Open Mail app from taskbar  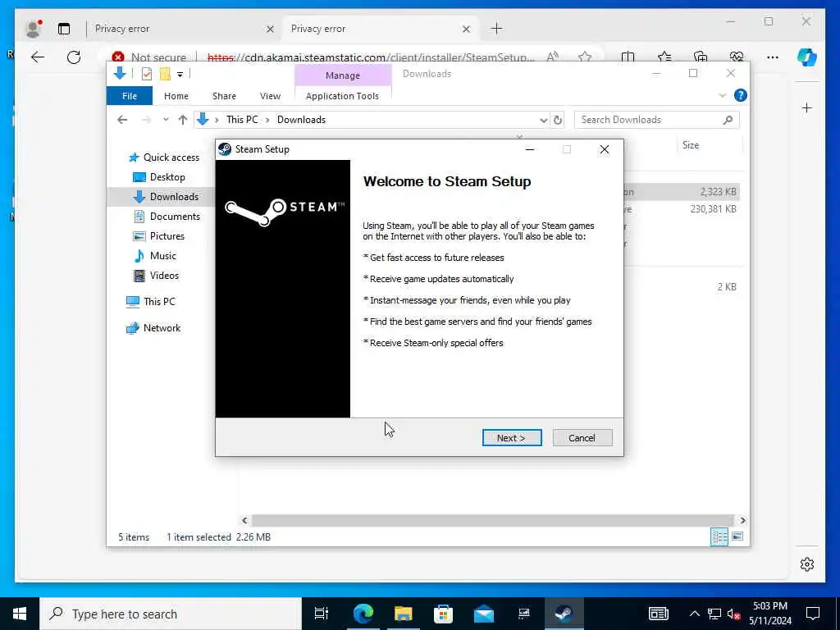pos(484,614)
